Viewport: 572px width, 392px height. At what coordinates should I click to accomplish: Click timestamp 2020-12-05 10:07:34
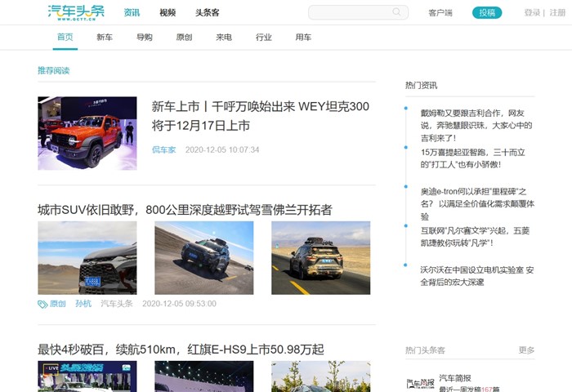pyautogui.click(x=222, y=150)
